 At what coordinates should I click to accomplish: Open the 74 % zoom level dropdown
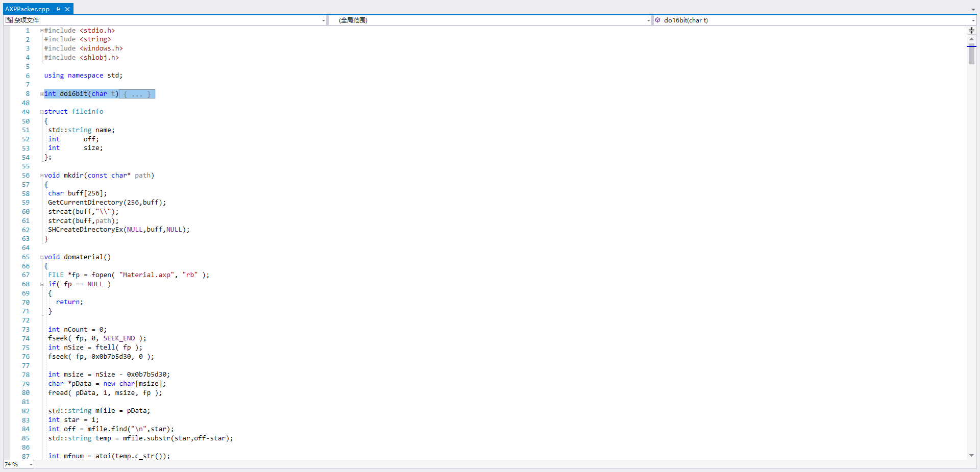pyautogui.click(x=31, y=464)
